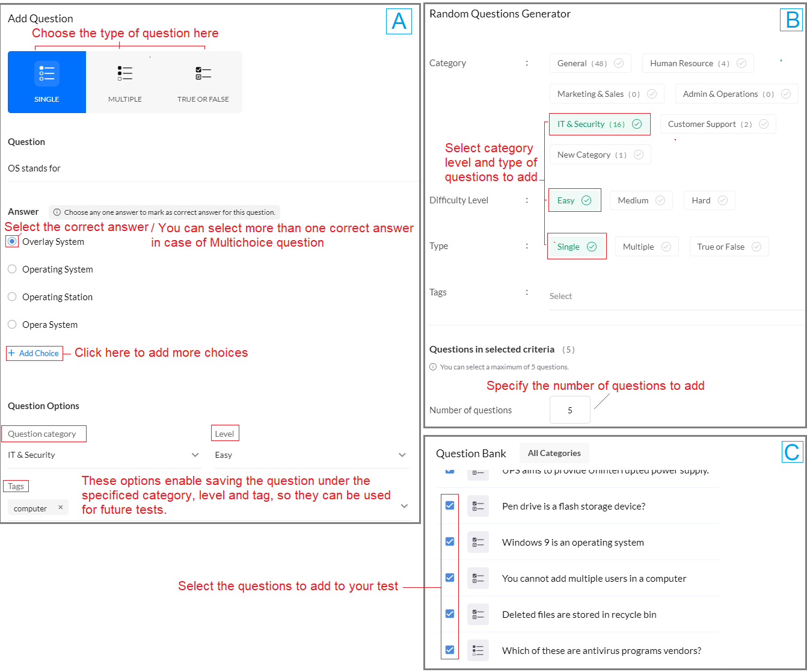The image size is (807, 672).
Task: Expand the Tags dropdown under Question Options
Action: [404, 507]
